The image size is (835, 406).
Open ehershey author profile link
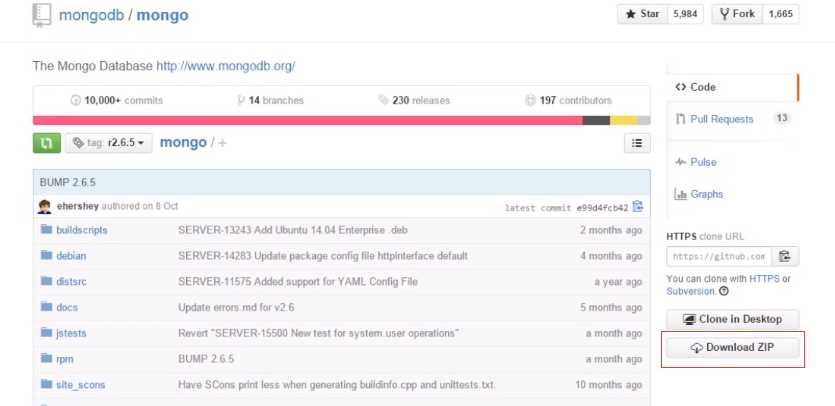78,206
